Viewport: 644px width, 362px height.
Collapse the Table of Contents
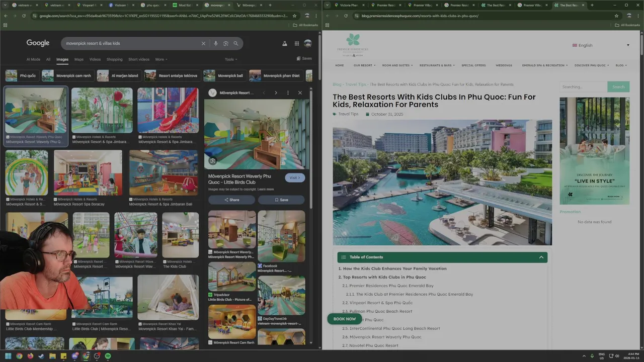point(541,257)
